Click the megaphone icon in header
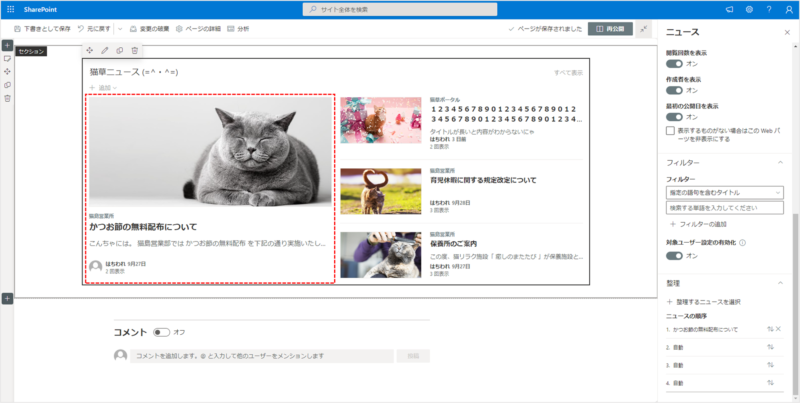800x403 pixels. [x=728, y=9]
